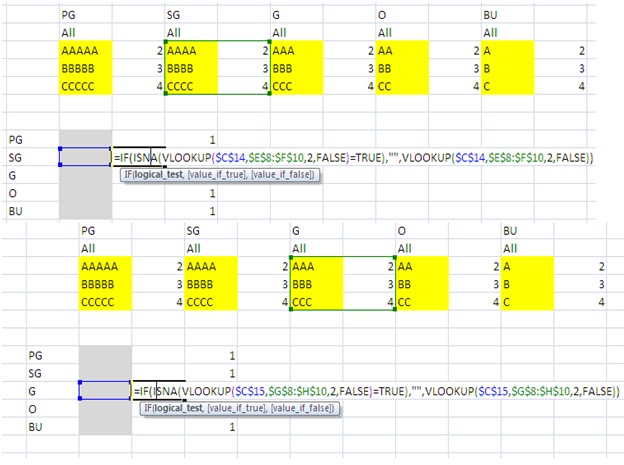Image resolution: width=624 pixels, height=465 pixels.
Task: Click logical_test in the top spreadsheet's IF tooltip
Action: point(158,174)
